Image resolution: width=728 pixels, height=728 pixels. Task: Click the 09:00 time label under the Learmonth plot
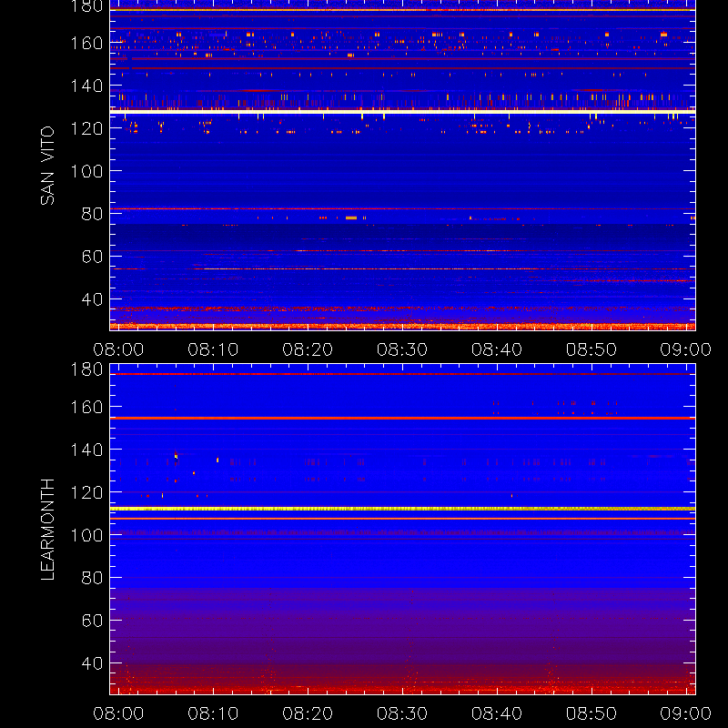coord(686,713)
